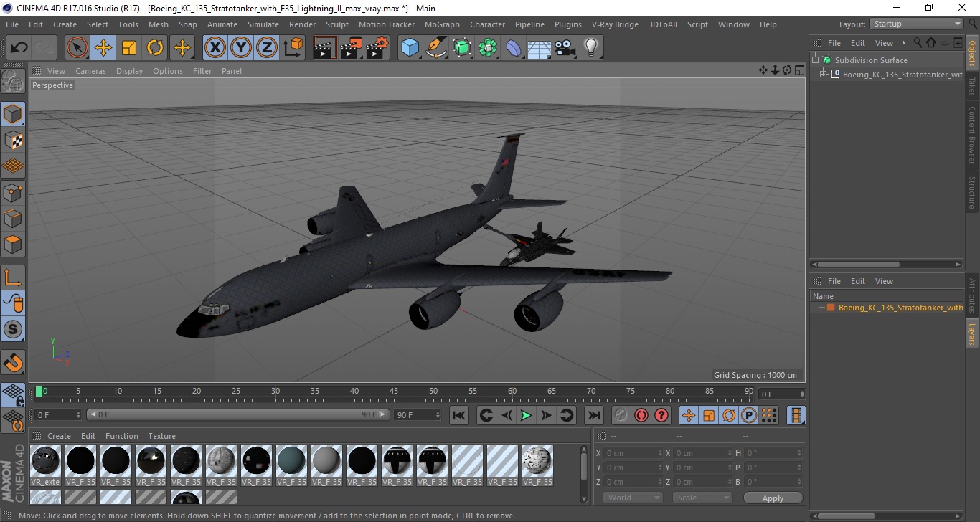
Task: Toggle the Viewport Solo S icon
Action: pyautogui.click(x=13, y=329)
